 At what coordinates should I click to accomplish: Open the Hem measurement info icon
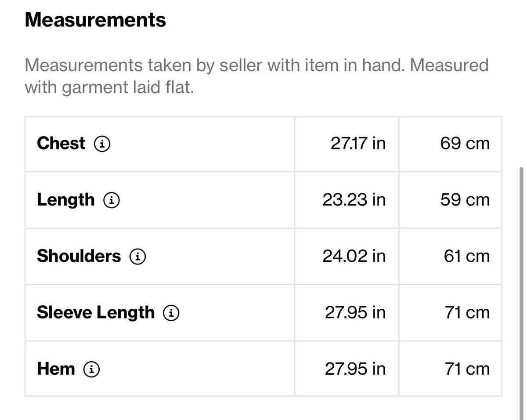pyautogui.click(x=91, y=369)
